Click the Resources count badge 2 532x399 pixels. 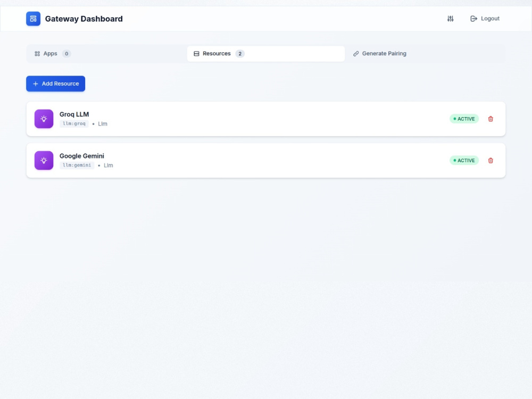pyautogui.click(x=240, y=54)
